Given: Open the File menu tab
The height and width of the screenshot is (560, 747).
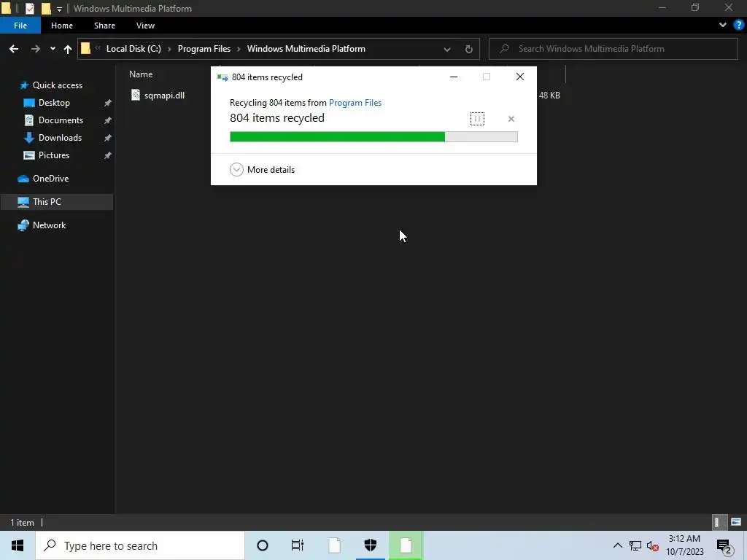Looking at the screenshot, I should click(20, 26).
